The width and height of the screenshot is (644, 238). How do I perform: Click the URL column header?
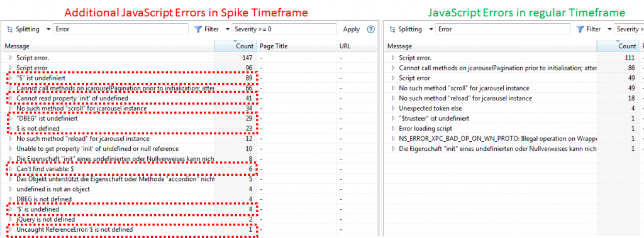[357, 46]
